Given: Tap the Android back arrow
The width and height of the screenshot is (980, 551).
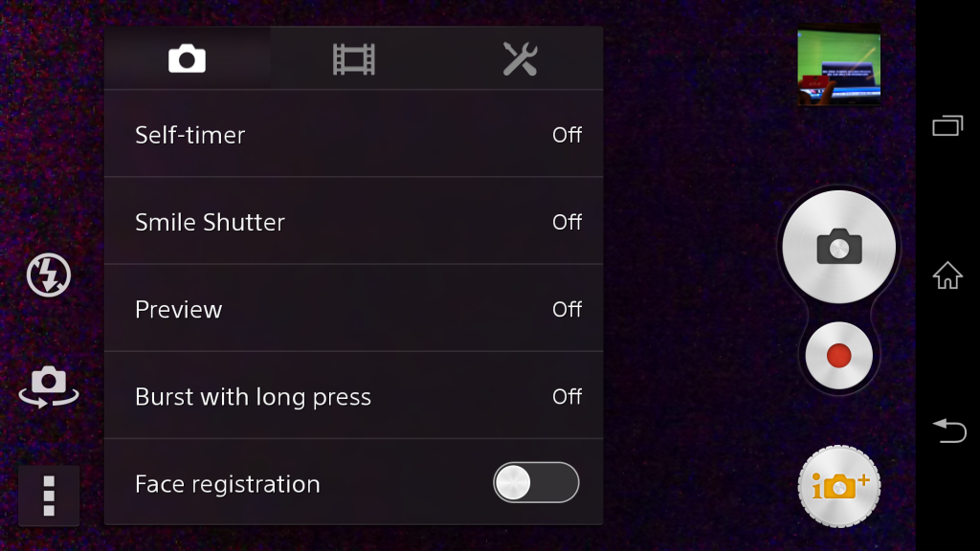Looking at the screenshot, I should [x=949, y=430].
